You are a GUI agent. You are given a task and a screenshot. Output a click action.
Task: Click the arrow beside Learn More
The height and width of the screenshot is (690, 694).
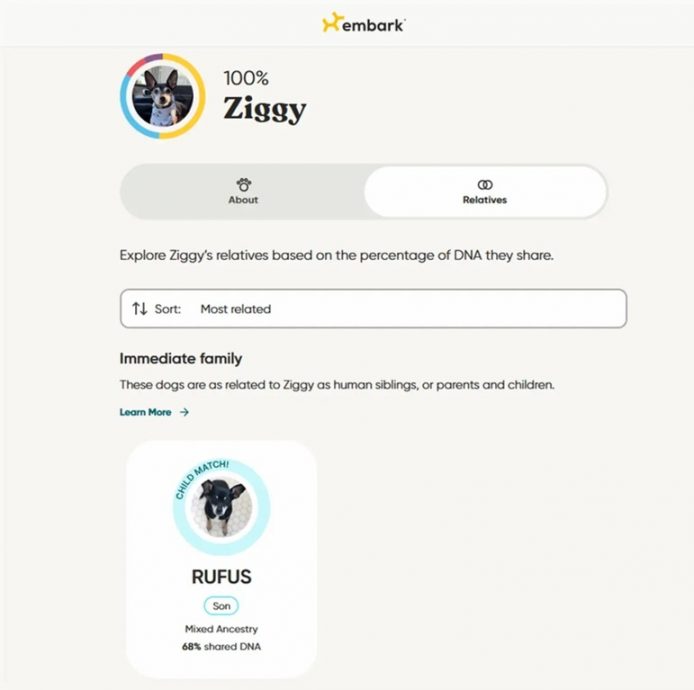184,412
